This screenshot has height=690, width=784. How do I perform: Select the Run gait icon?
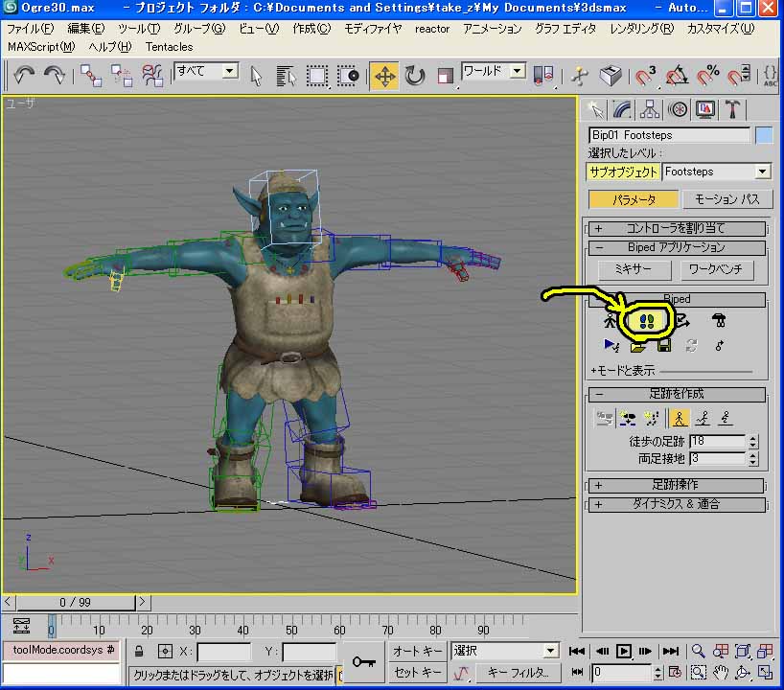703,418
